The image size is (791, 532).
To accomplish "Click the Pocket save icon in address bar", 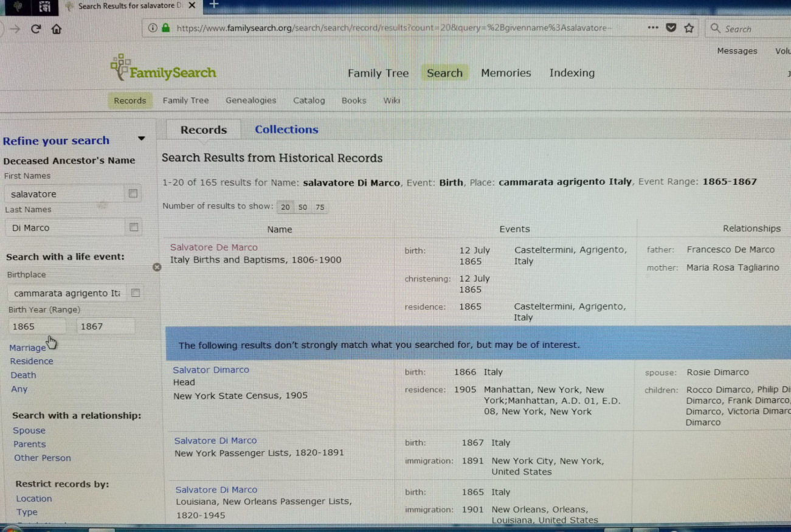I will click(x=671, y=28).
